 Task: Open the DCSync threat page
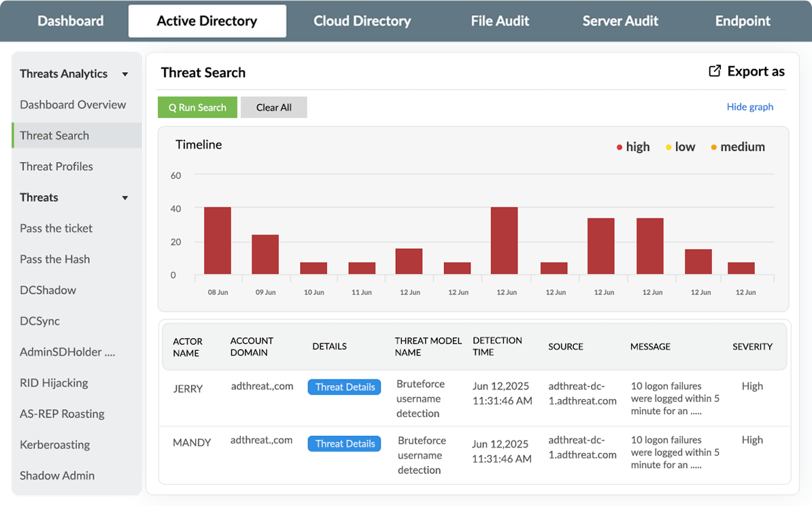coord(39,321)
